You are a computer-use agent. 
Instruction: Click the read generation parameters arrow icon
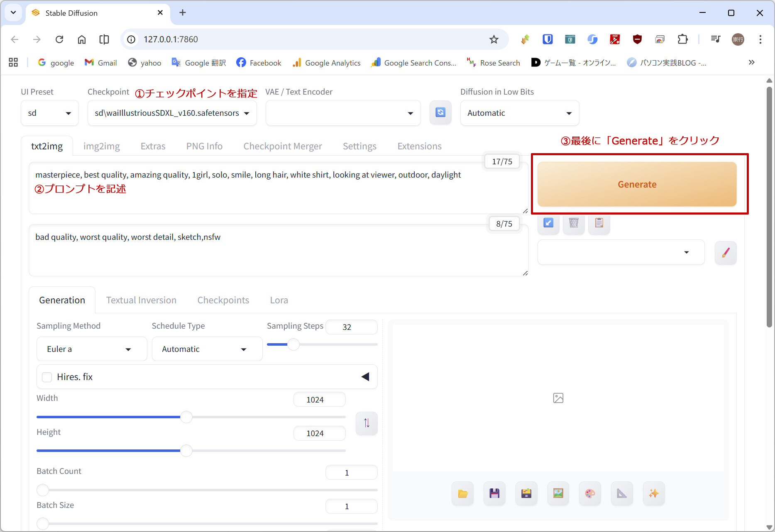point(548,223)
